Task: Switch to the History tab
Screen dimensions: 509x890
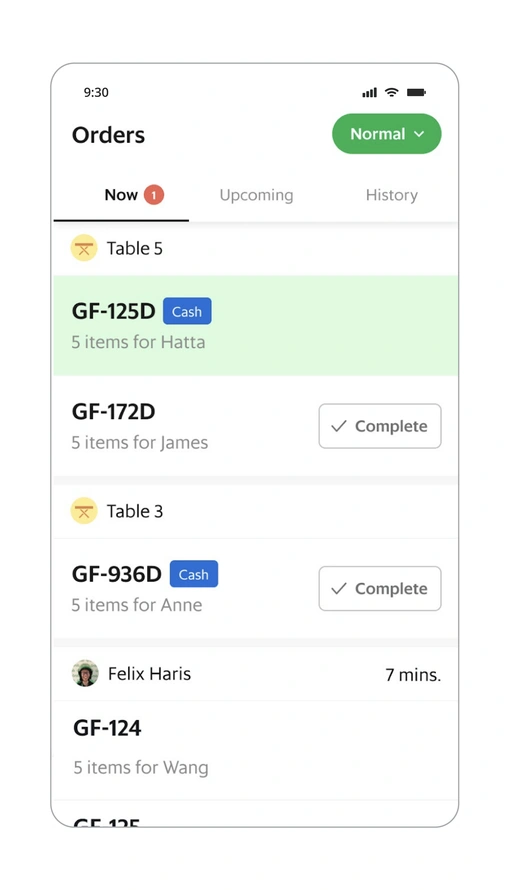Action: pos(392,195)
